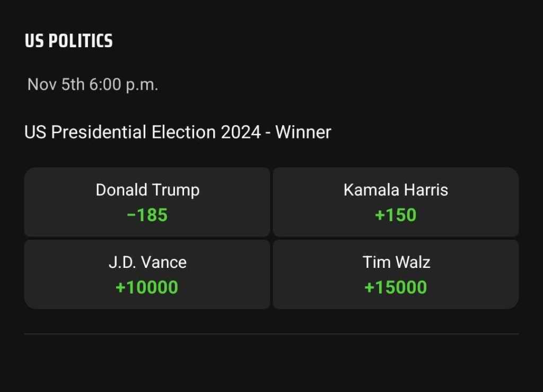Select the Donald Trump winner bet
Screen dimensions: 543x392
[x=147, y=202]
